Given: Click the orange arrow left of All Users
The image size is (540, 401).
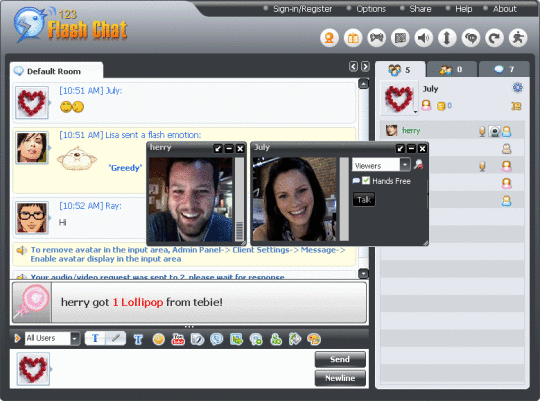Looking at the screenshot, I should pyautogui.click(x=17, y=338).
